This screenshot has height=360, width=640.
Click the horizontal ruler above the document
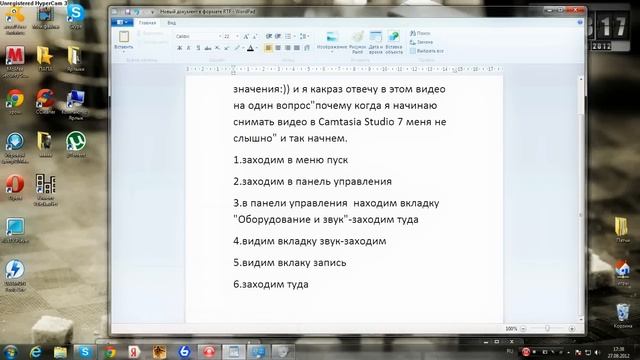point(344,69)
